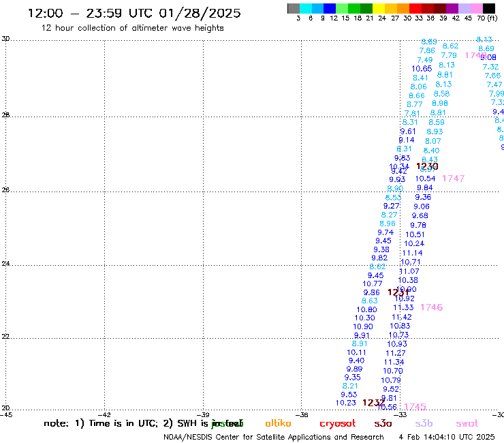This screenshot has height=443, width=504.
Task: Click the wave height value 7.66
Action: pos(492,76)
